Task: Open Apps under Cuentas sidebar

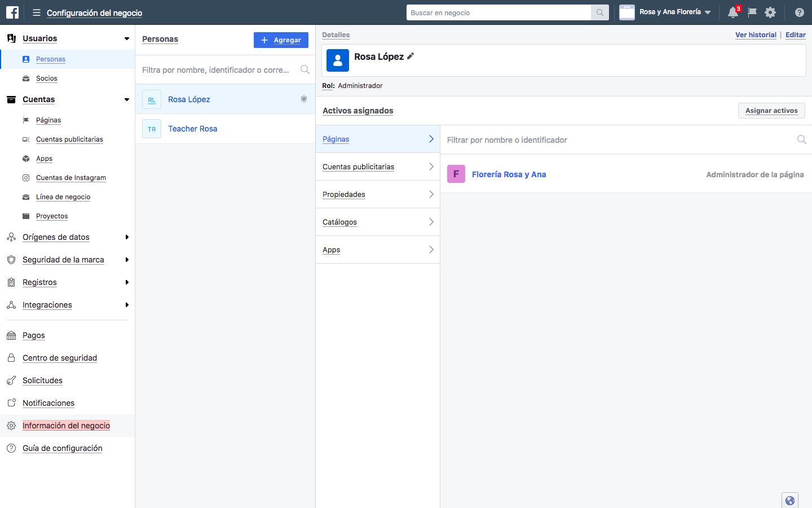Action: (x=44, y=159)
